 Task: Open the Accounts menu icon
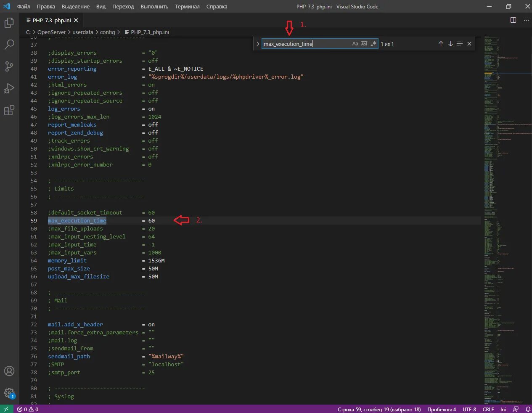[x=9, y=371]
